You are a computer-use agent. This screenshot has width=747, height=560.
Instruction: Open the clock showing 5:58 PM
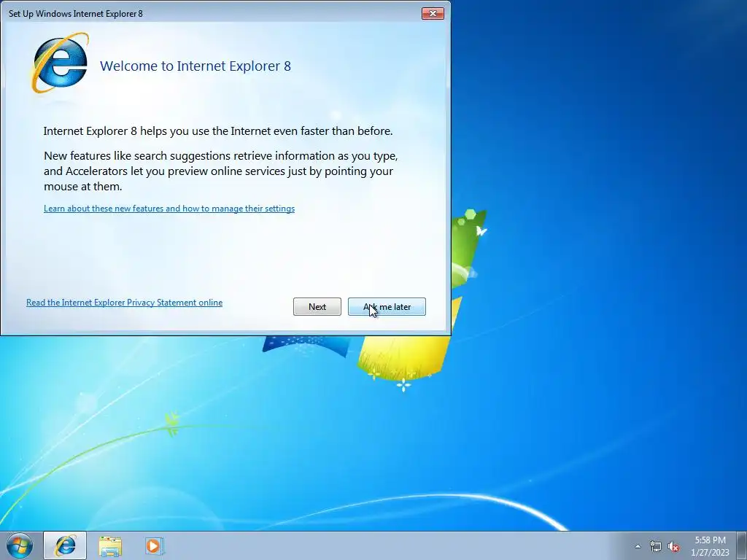click(710, 546)
